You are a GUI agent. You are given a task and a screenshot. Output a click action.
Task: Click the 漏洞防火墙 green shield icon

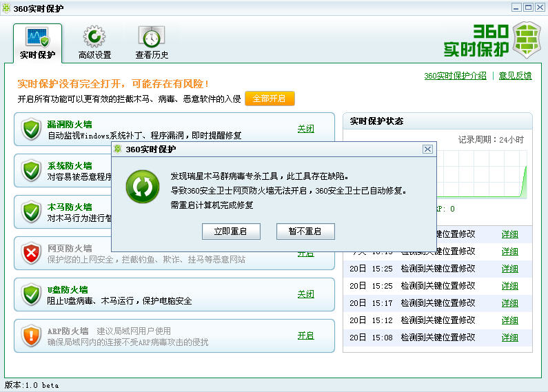pyautogui.click(x=32, y=130)
